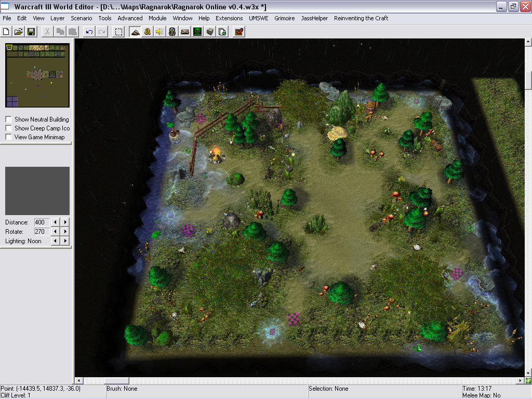Open the Grimoire menu

tap(284, 18)
